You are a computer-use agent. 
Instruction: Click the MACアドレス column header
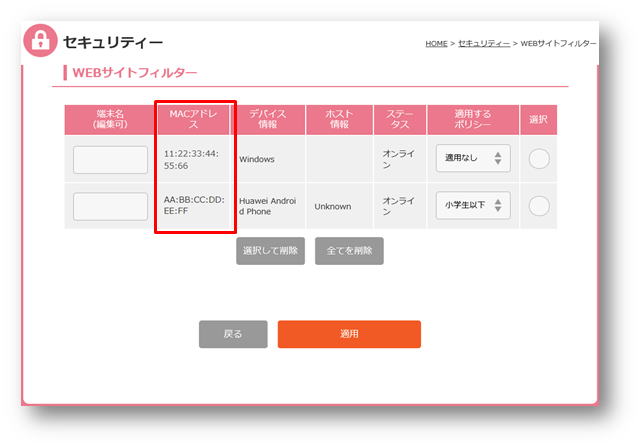click(x=193, y=119)
